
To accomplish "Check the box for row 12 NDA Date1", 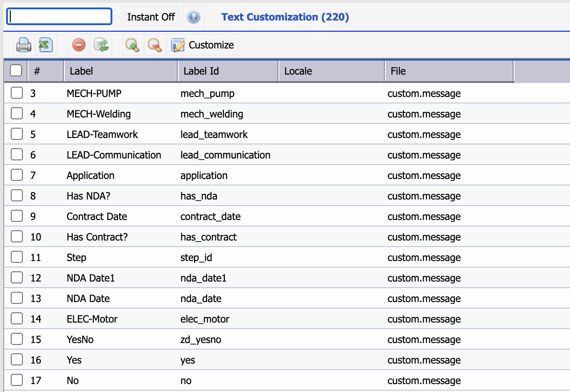I will pyautogui.click(x=17, y=278).
